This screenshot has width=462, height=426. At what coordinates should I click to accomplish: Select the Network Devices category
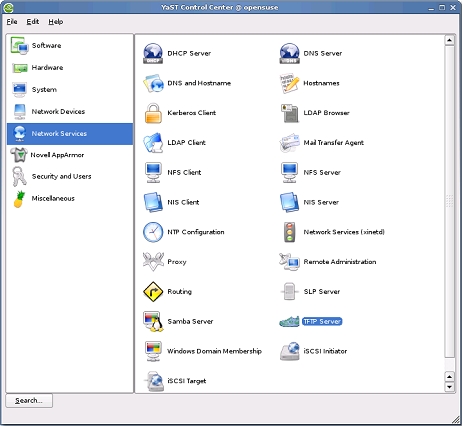[70, 112]
